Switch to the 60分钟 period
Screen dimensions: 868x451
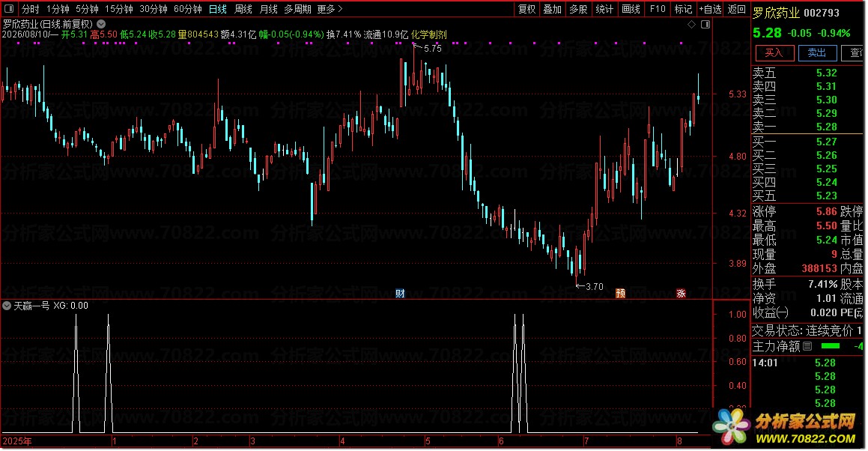click(x=188, y=9)
